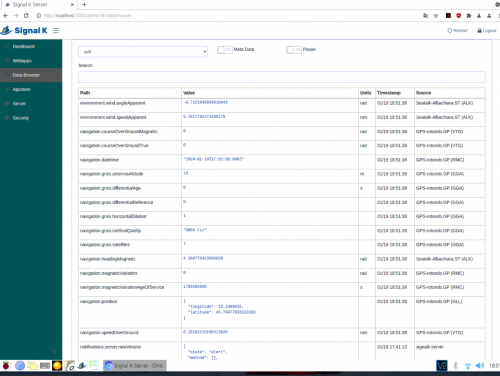Select environment.wind.speedApparent path
Screen dimensions: 500x376
coord(113,117)
